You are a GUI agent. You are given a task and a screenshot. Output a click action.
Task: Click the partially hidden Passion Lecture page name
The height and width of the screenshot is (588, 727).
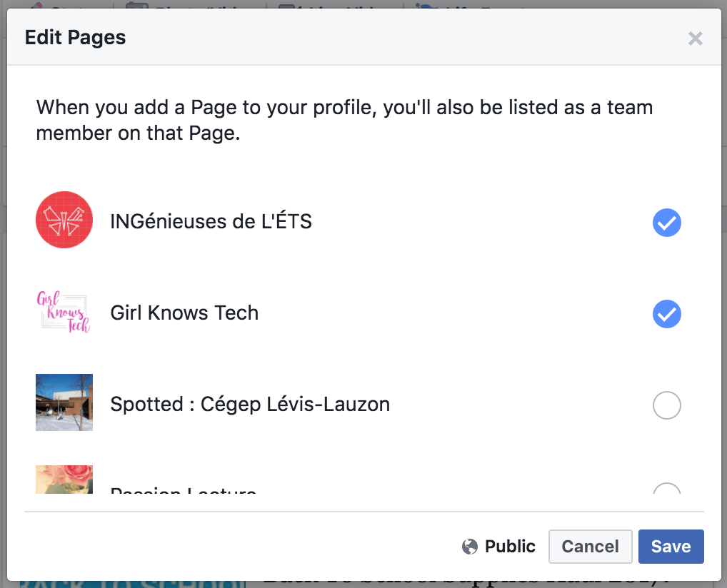click(183, 490)
